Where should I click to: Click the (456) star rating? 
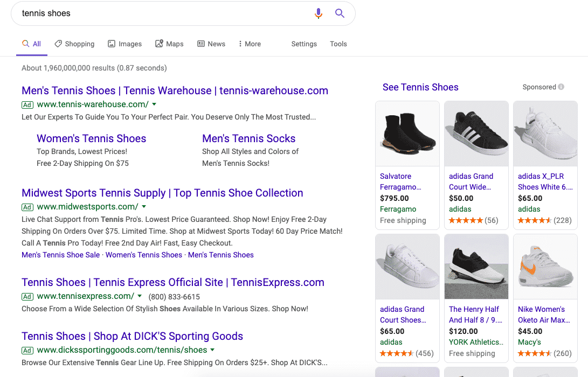click(x=407, y=353)
